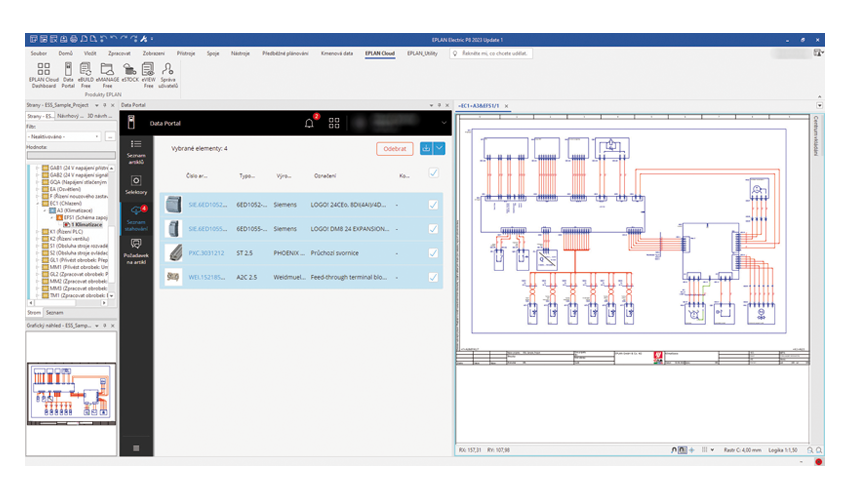The image size is (850, 500).
Task: Click the first icon of the quick access toolbar
Action: [34, 39]
